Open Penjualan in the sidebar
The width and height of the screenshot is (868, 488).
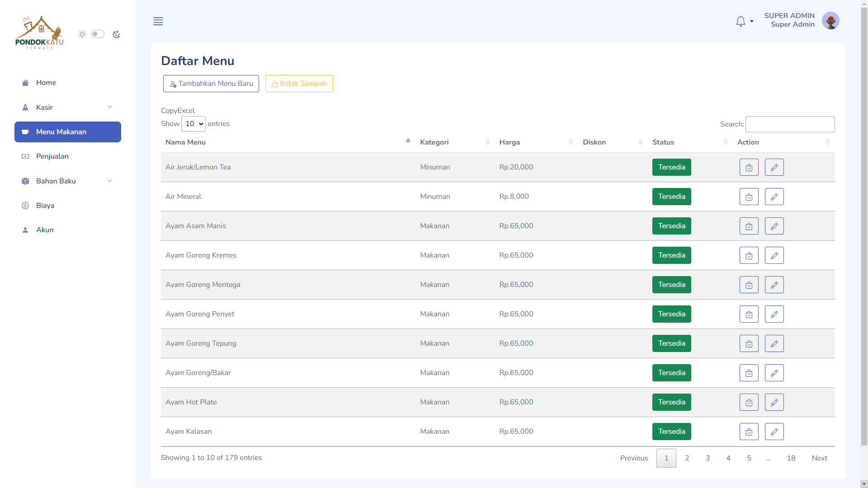52,156
